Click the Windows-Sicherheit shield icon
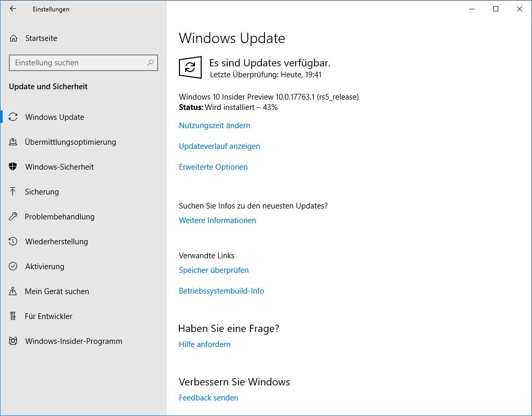This screenshot has height=416, width=532. coord(13,167)
